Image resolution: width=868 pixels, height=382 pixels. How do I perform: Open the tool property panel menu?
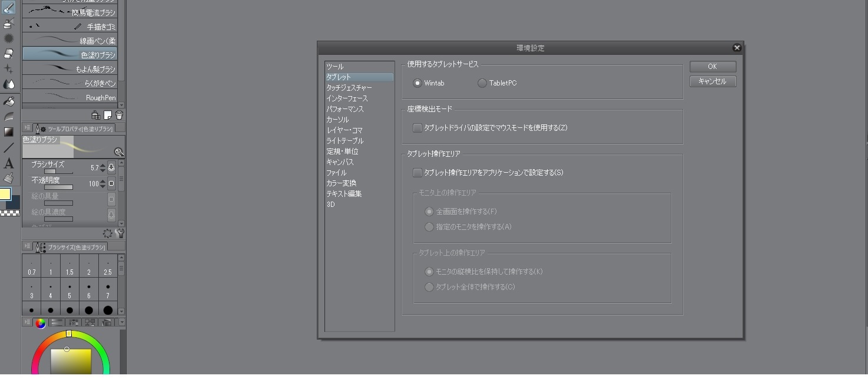27,128
